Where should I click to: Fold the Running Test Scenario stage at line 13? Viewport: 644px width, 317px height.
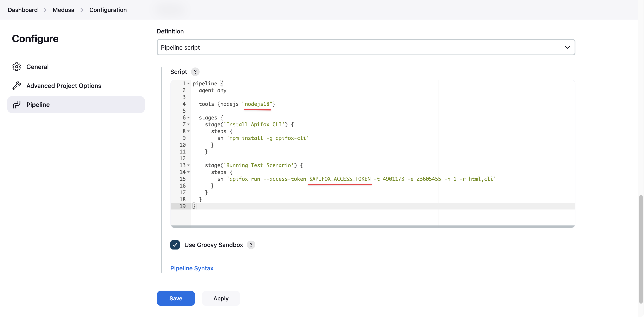click(188, 165)
